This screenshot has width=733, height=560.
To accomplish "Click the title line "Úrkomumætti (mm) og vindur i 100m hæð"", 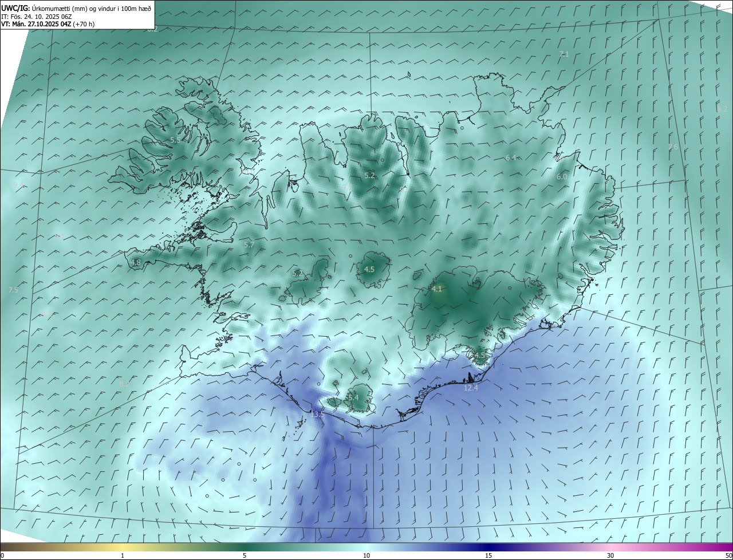I will (x=92, y=8).
